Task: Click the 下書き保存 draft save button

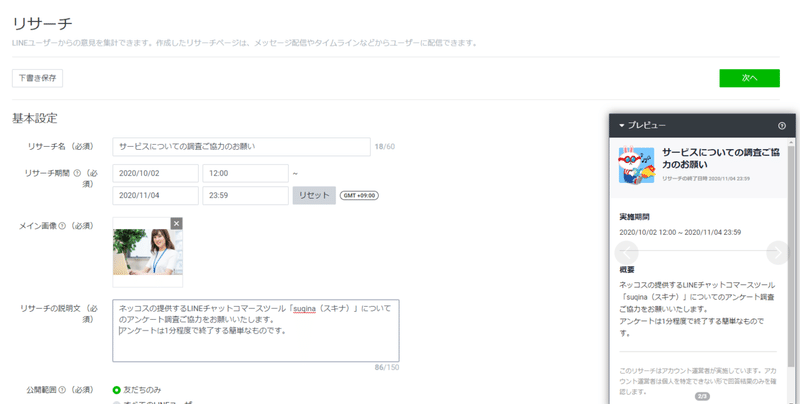Action: (37, 78)
